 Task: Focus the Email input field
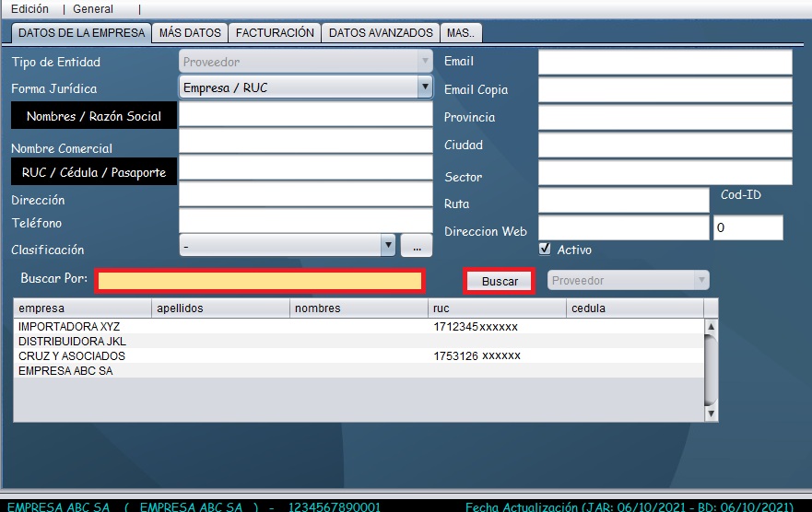665,62
